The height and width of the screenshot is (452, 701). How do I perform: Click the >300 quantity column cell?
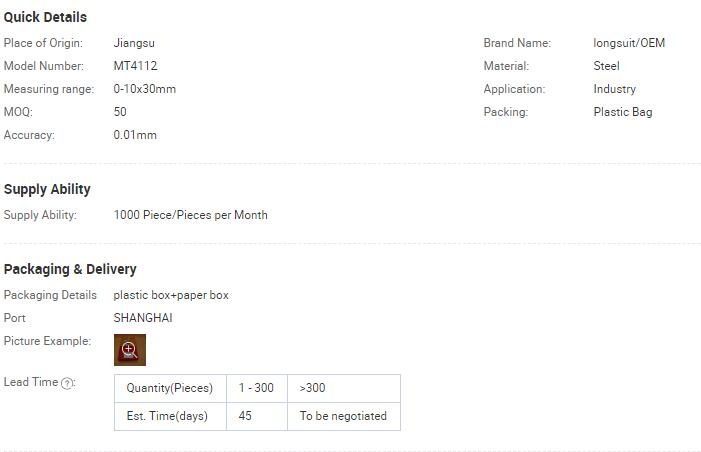(344, 388)
